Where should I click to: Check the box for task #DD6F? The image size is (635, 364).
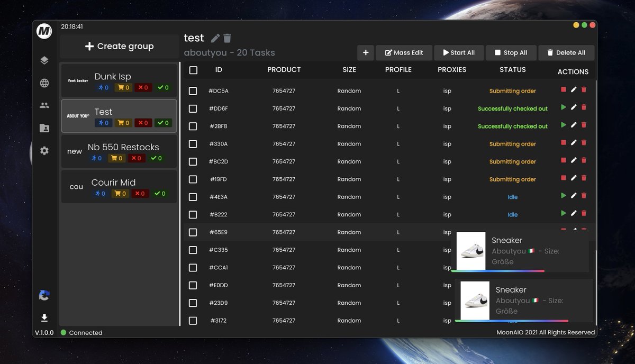pyautogui.click(x=193, y=108)
